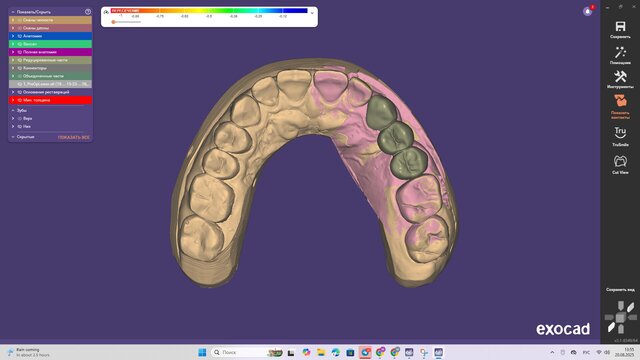
Task: Click top arrow of the view cube
Action: (620, 306)
